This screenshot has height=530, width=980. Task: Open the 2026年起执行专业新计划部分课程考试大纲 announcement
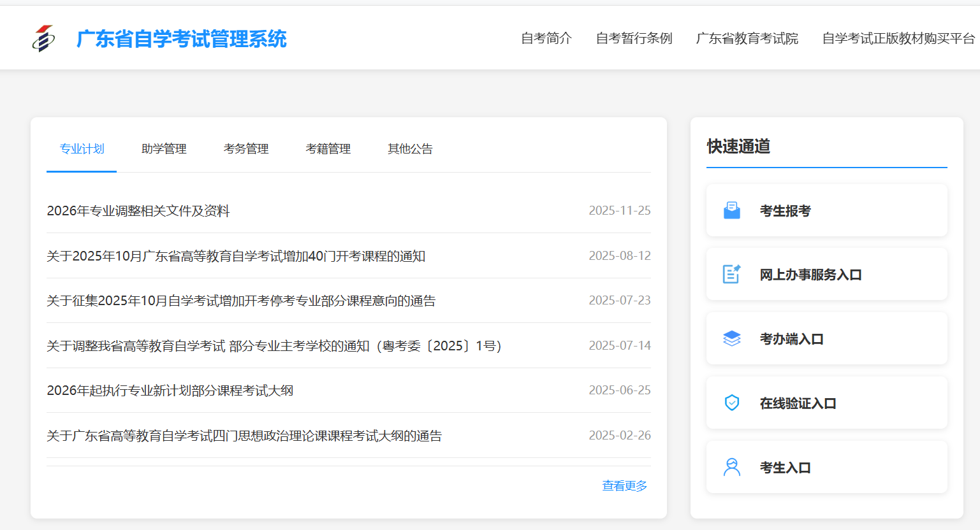click(170, 390)
